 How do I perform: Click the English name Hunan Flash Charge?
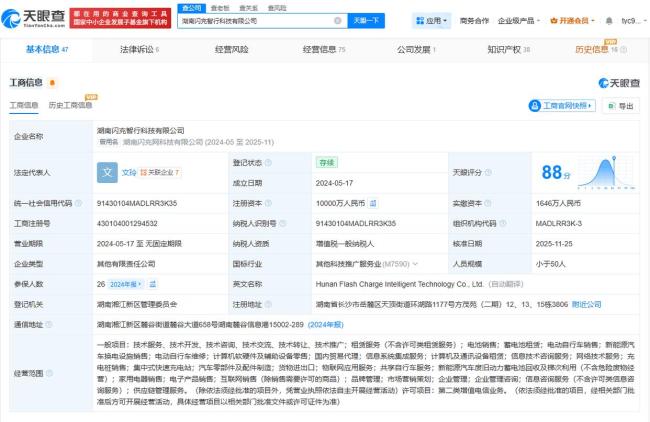point(399,284)
